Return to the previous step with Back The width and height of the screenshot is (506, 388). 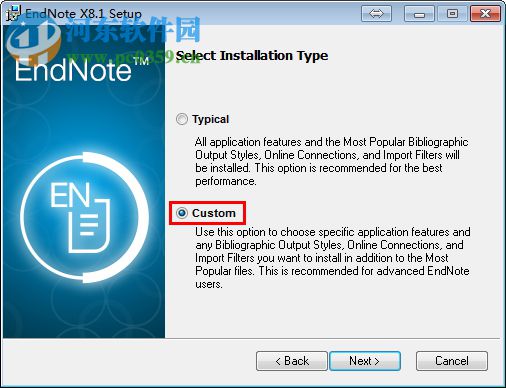pyautogui.click(x=292, y=361)
